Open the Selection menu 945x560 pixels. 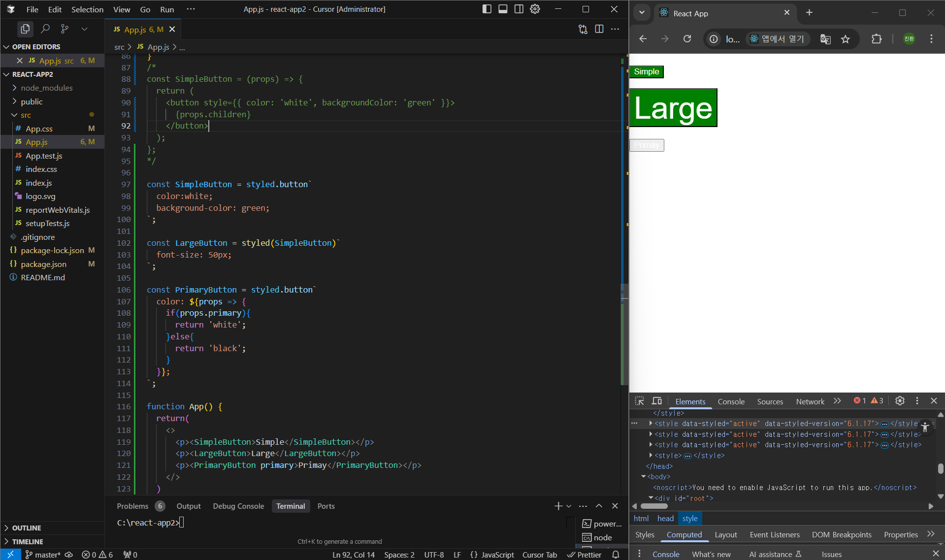point(87,9)
